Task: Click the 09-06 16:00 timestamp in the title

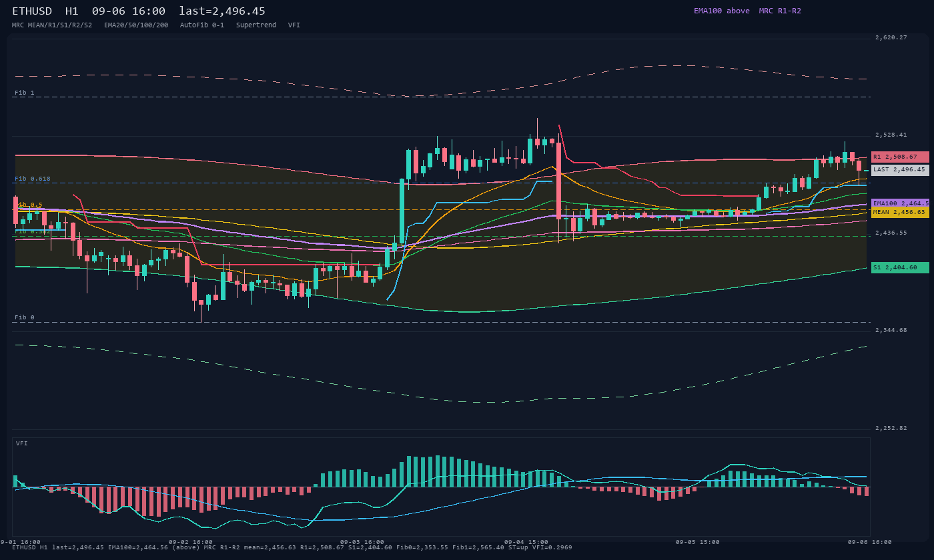Action: click(129, 11)
